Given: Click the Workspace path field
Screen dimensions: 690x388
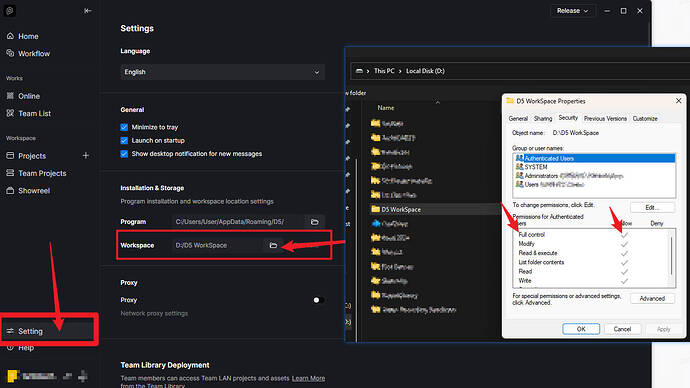Looking at the screenshot, I should tap(218, 245).
